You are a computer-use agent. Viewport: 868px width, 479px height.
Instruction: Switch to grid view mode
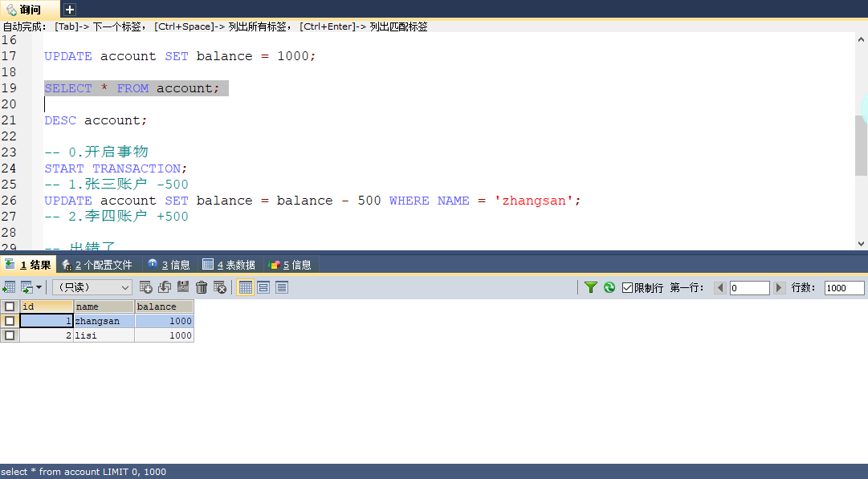(245, 287)
